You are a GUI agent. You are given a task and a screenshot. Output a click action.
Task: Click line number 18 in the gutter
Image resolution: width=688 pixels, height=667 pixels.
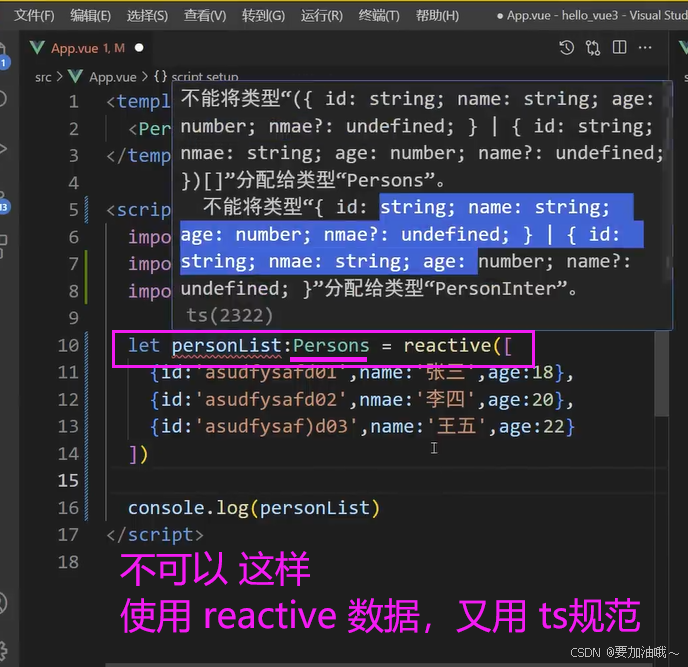pos(68,562)
